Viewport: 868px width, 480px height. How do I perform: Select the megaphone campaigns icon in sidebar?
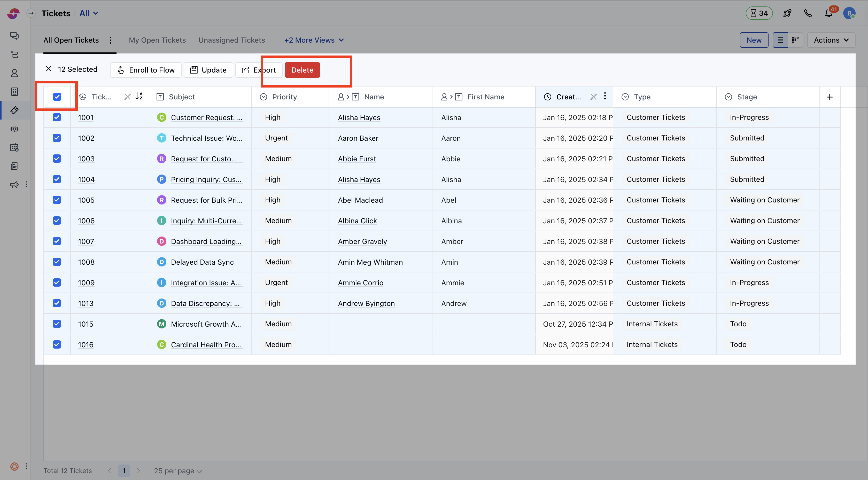[x=14, y=184]
